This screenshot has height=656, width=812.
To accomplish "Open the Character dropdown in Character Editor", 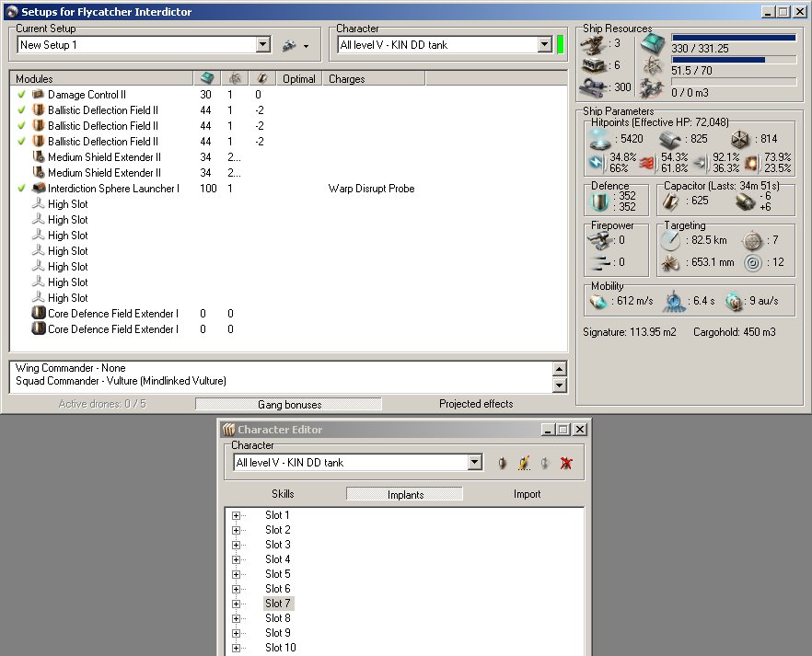I will (x=474, y=462).
